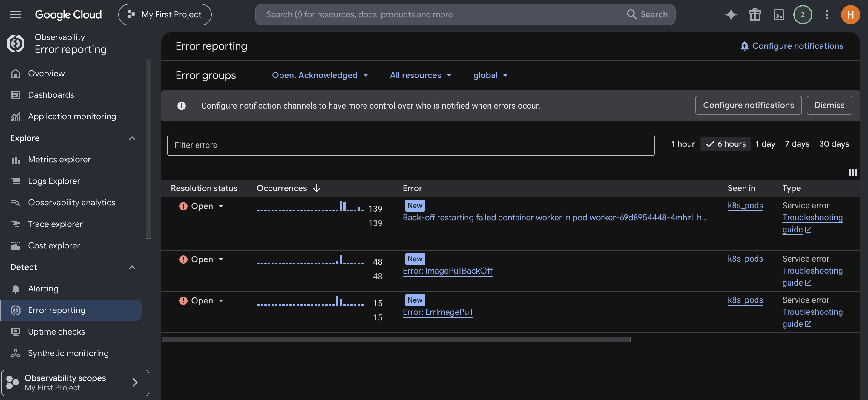Click the Metrics explorer bar icon
The image size is (868, 400).
(16, 160)
